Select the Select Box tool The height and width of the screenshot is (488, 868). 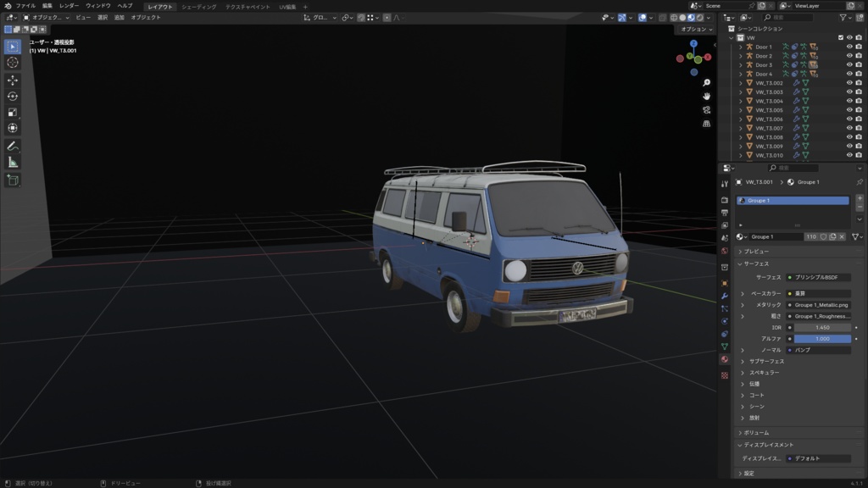(13, 47)
